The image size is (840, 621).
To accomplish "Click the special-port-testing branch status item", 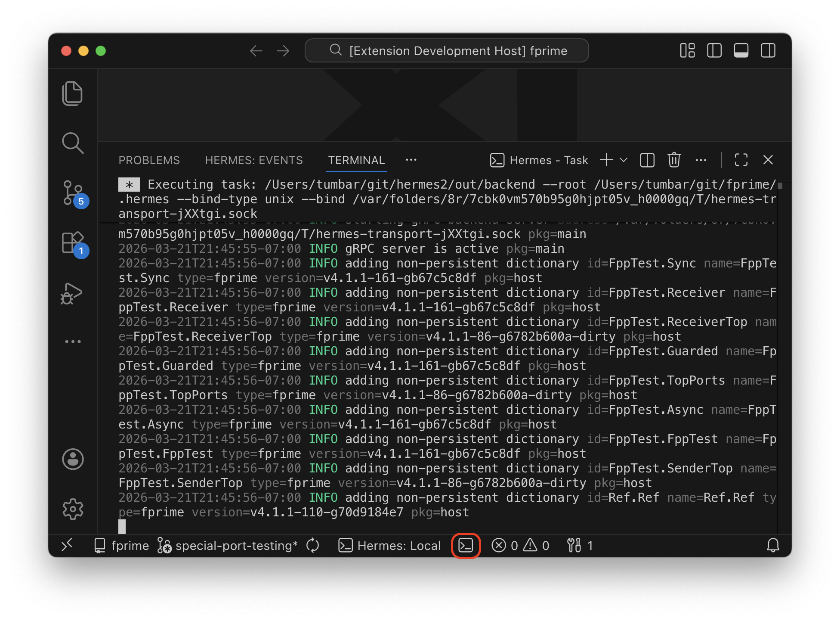I will point(228,546).
